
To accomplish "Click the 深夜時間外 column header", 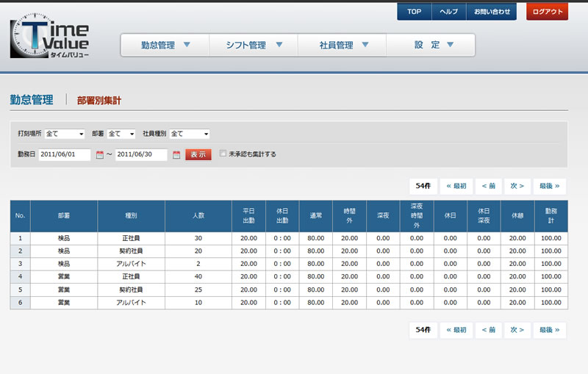I will [417, 216].
